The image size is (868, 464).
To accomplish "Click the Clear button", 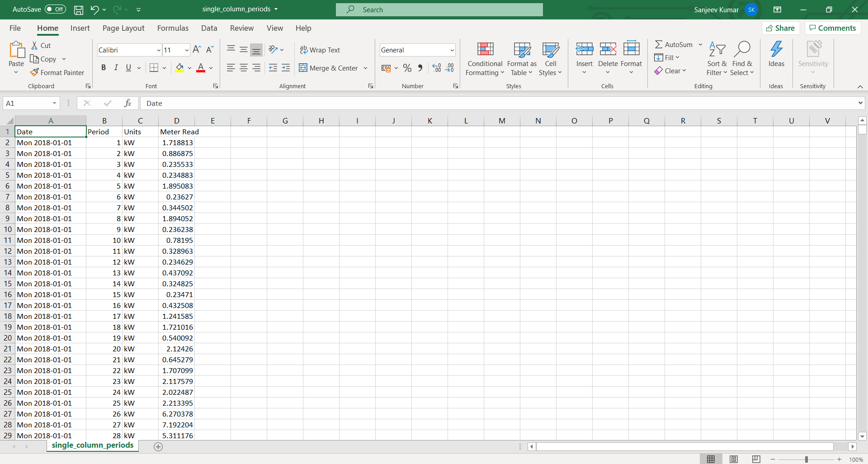I will 670,71.
